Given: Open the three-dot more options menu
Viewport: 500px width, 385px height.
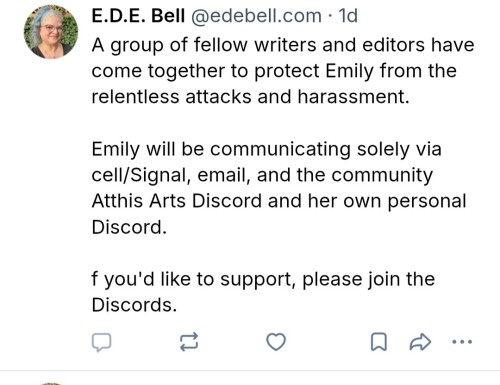Looking at the screenshot, I should pos(462,342).
